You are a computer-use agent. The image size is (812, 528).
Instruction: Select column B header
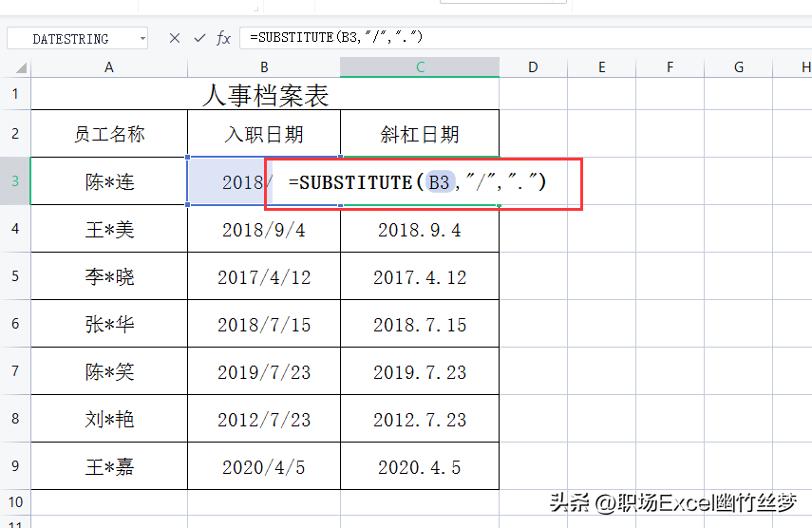(x=264, y=67)
